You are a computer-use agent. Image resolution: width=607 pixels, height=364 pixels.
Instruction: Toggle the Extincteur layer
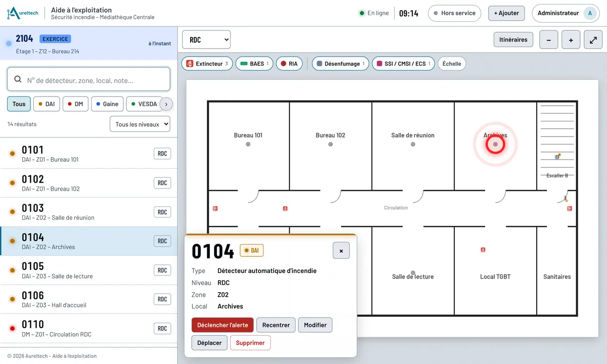tap(207, 64)
